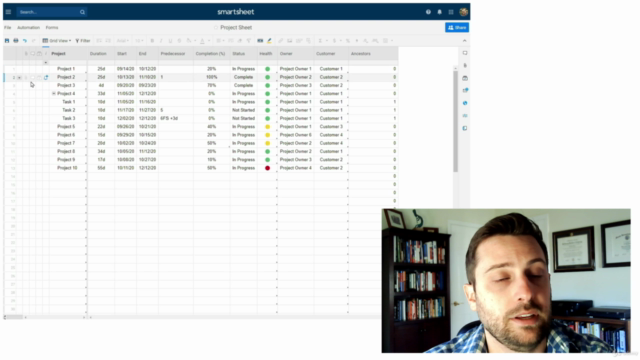Open the apps launcher grid icon
The height and width of the screenshot is (360, 640).
[451, 12]
